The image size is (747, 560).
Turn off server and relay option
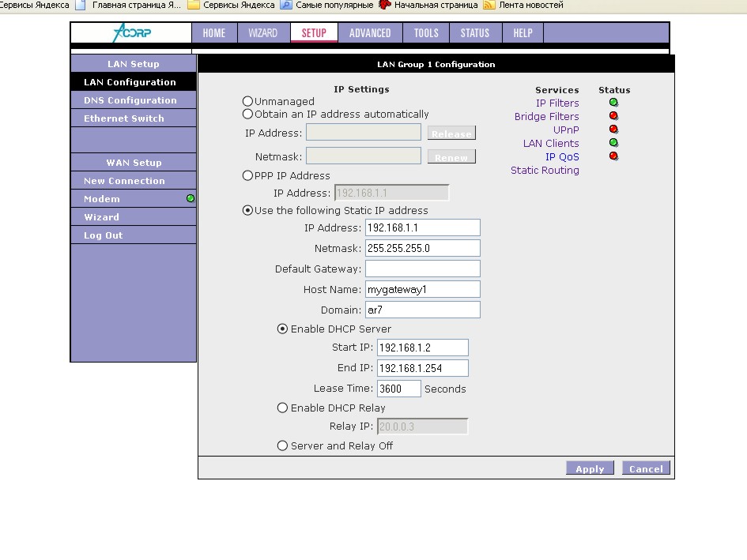282,445
